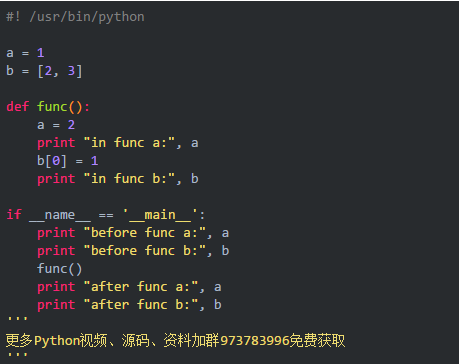Click the string "before func b:"
This screenshot has width=459, height=364.
[145, 251]
